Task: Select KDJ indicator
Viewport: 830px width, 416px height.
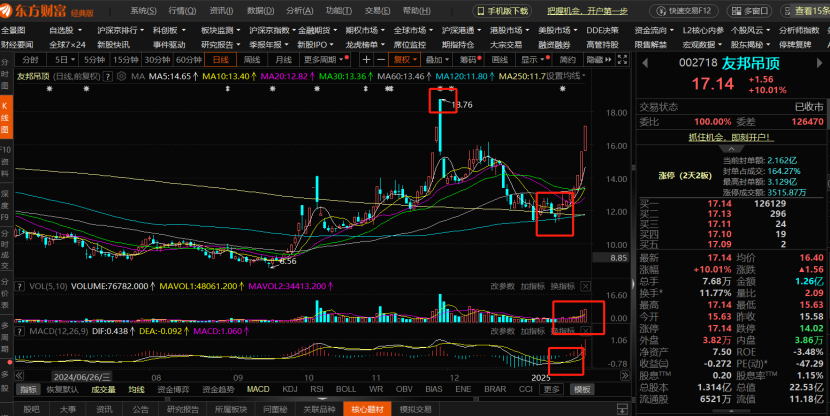Action: 290,390
